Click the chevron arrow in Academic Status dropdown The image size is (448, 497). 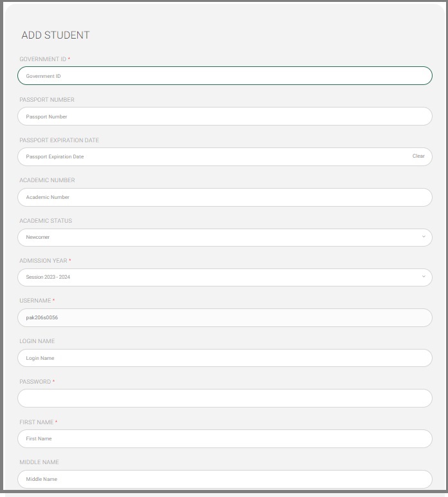coord(424,237)
